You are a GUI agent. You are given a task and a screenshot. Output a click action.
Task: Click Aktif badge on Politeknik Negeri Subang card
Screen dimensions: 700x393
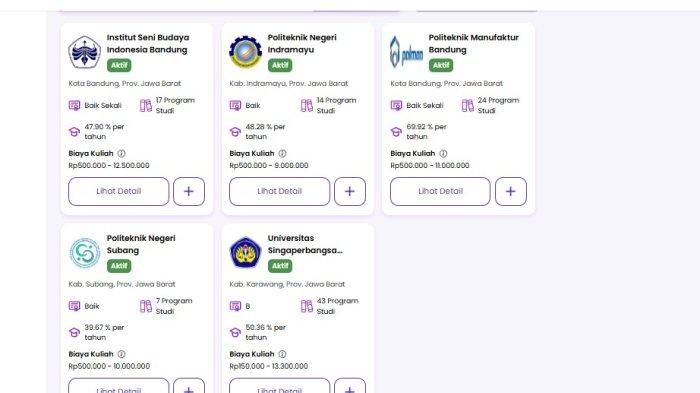click(119, 266)
